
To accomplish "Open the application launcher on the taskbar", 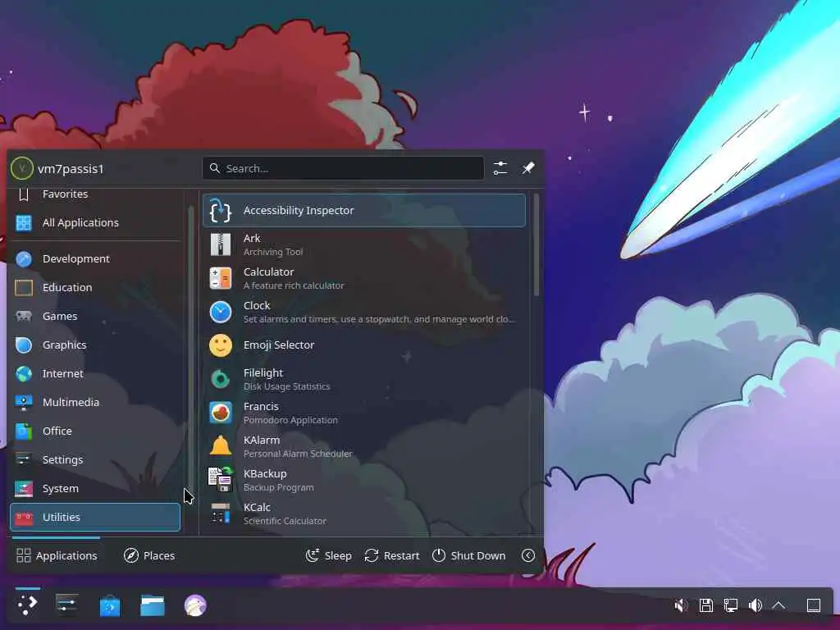I will coord(27,605).
